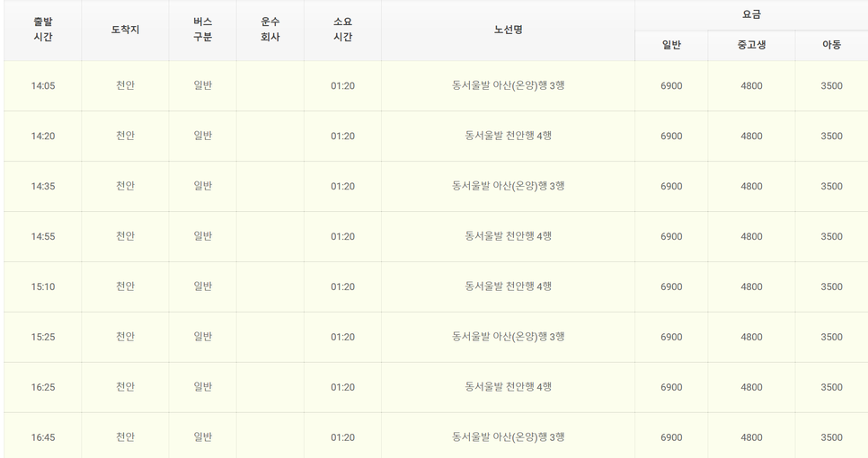Click the 운수 회사 column header
Image resolution: width=868 pixels, height=458 pixels.
point(270,30)
